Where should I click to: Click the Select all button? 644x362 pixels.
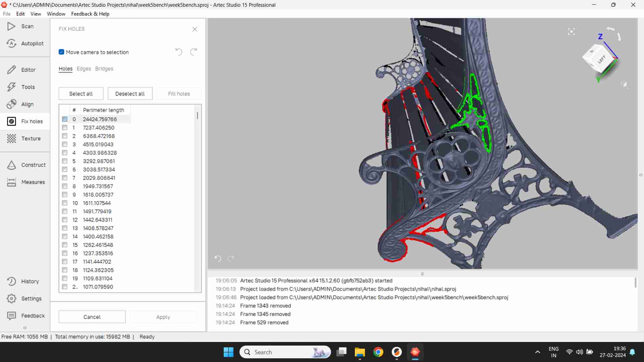[x=81, y=94]
